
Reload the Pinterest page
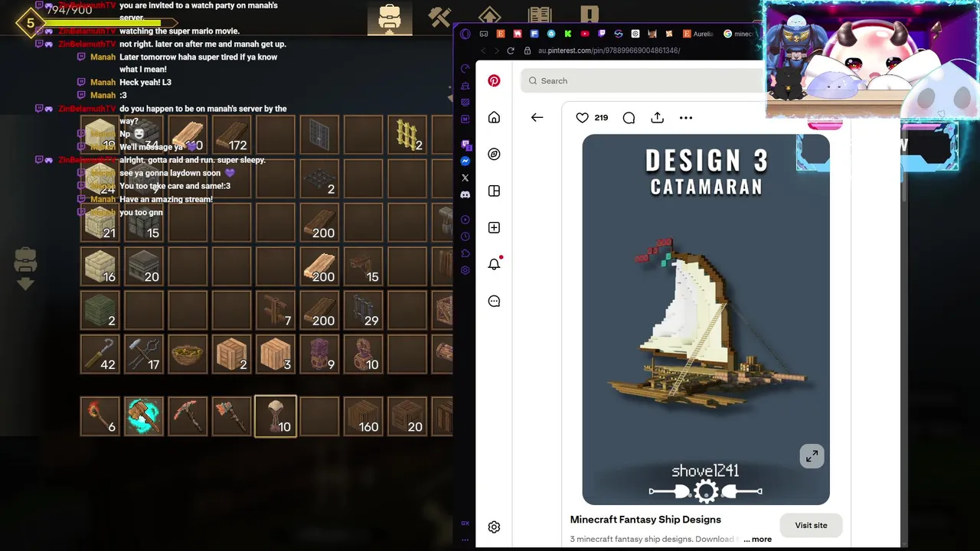pos(511,51)
